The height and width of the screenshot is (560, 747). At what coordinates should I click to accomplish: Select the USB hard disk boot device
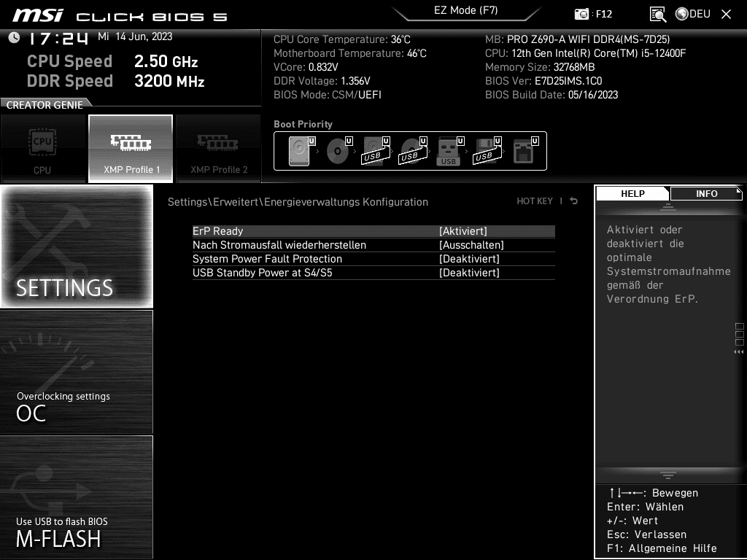coord(374,151)
